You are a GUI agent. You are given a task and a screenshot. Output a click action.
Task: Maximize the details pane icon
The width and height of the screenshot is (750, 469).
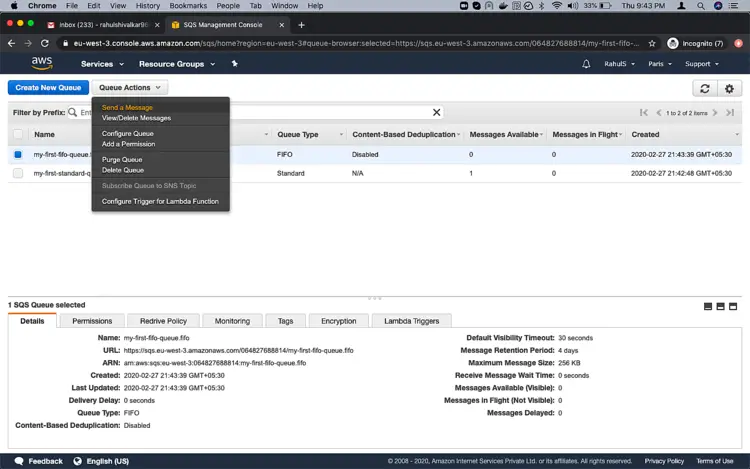(732, 306)
